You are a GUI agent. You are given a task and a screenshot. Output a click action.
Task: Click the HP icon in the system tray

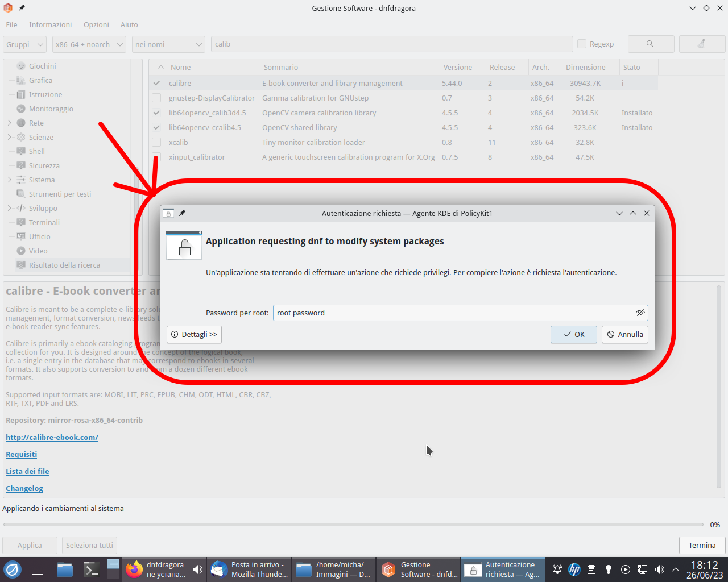pyautogui.click(x=574, y=569)
